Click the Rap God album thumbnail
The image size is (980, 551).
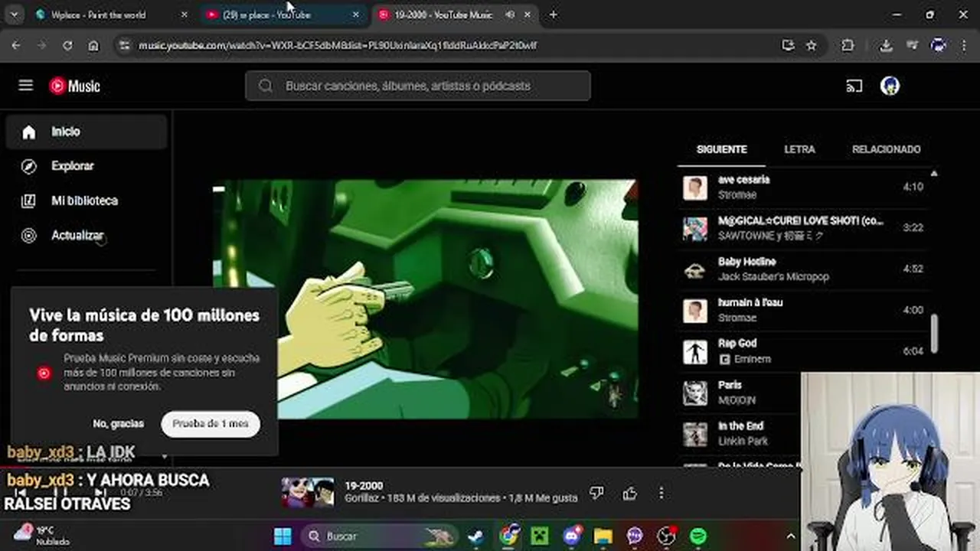[x=695, y=352]
